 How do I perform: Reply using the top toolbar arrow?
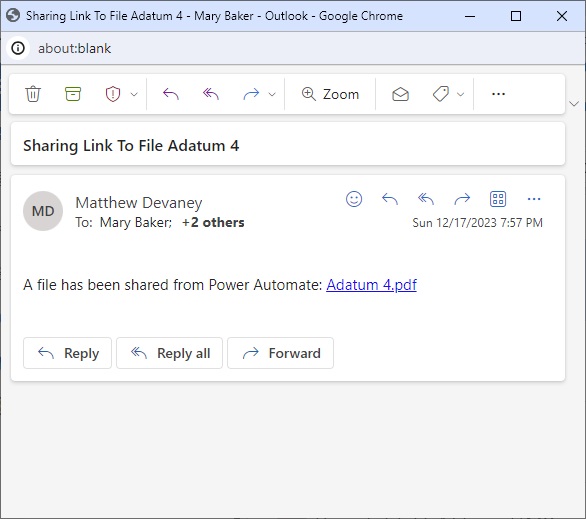point(171,94)
